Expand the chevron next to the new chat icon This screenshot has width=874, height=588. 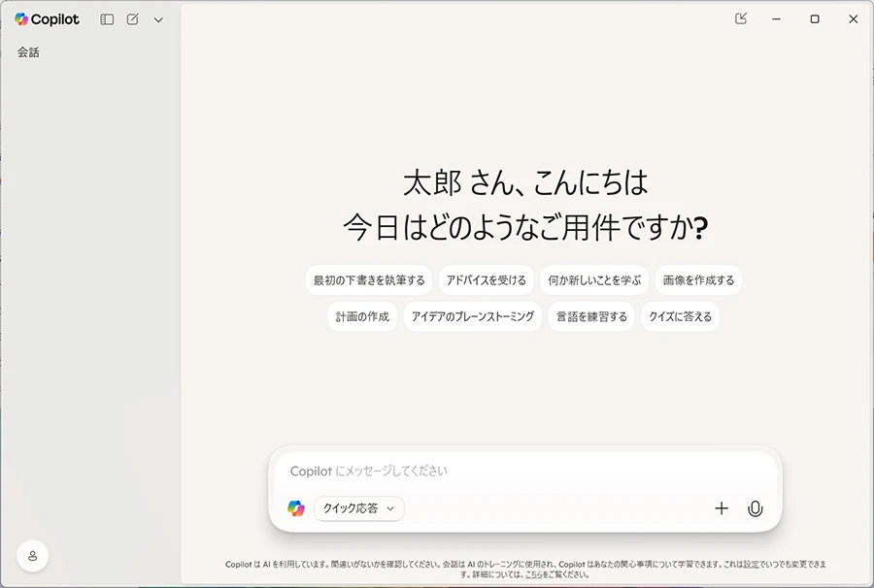click(158, 20)
